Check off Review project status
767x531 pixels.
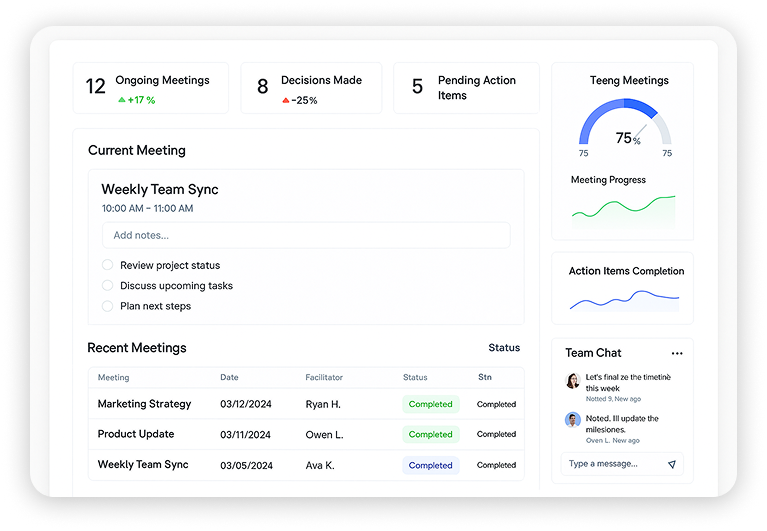(107, 265)
